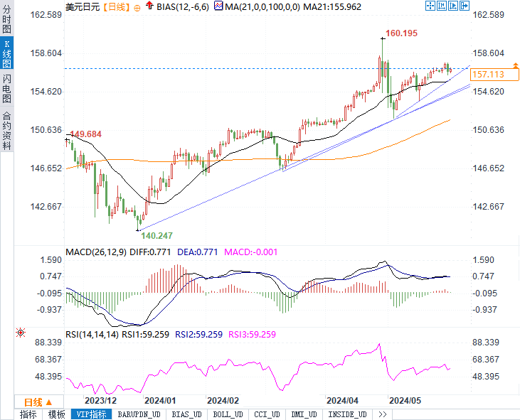520x420 pixels.
Task: Apply the BOLL_UD indicator
Action: tap(228, 414)
